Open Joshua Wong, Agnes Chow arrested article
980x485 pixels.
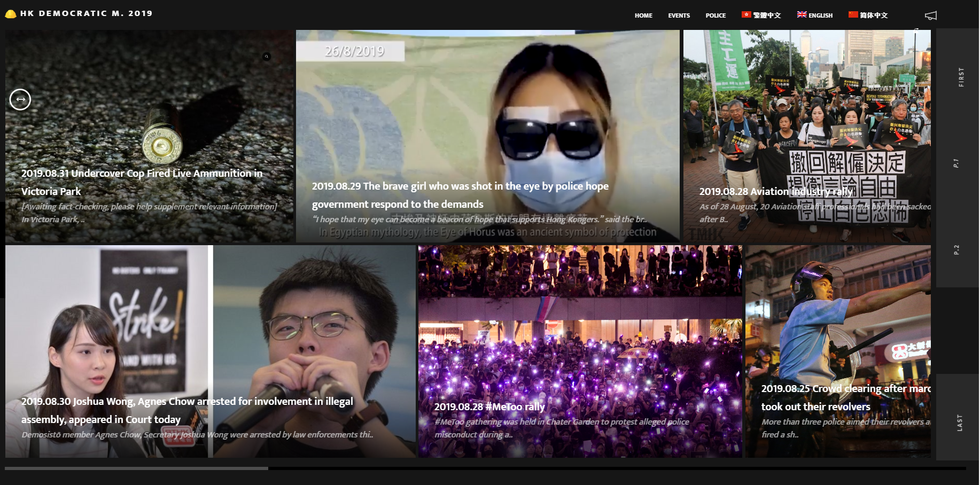187,410
